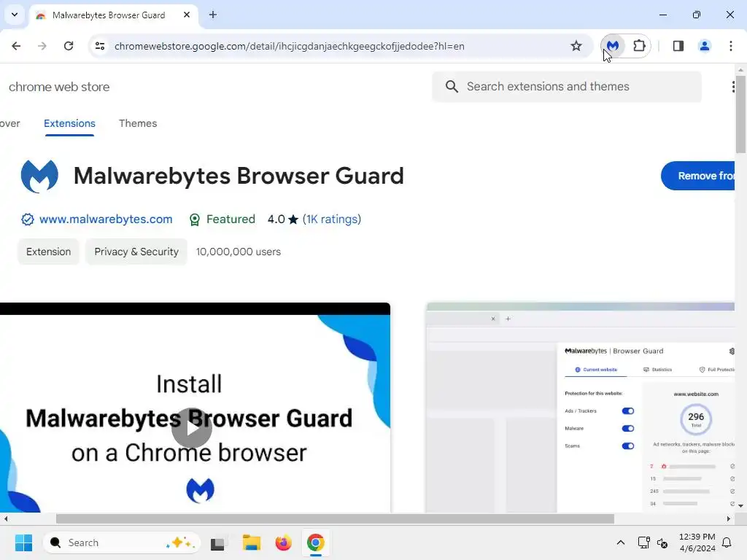Click the Chrome taskbar icon
The image size is (747, 560).
click(315, 542)
